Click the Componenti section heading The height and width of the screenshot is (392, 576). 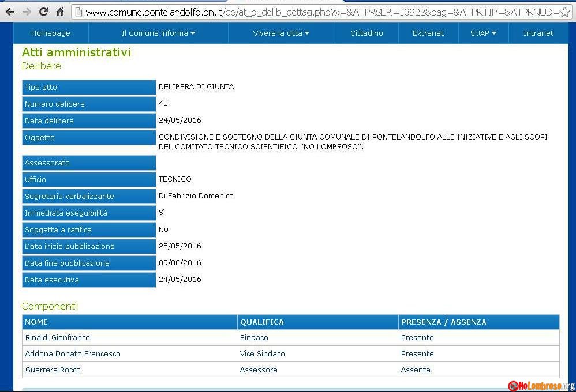click(x=50, y=306)
